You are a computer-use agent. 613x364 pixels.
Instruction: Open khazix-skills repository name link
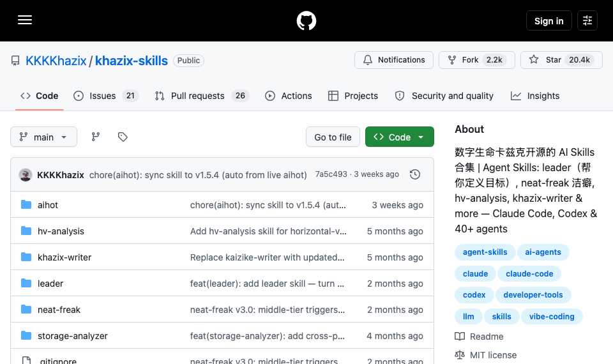pos(132,61)
